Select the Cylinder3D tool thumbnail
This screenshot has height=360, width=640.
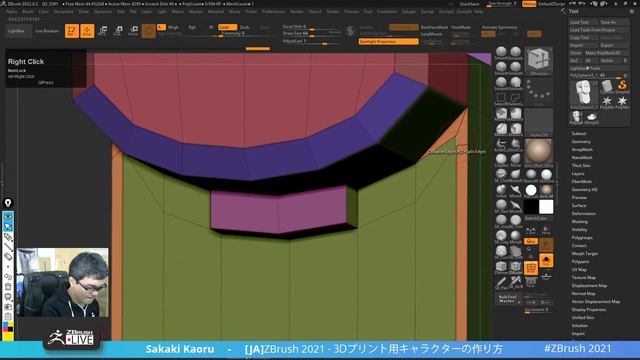click(x=607, y=86)
